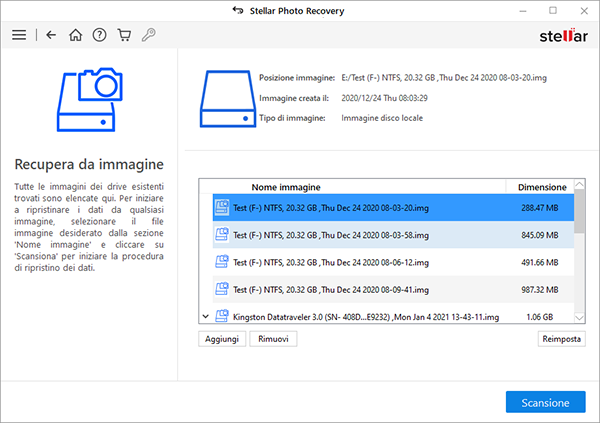The image size is (600, 423).
Task: Click disk icon of 08-03-58 image
Action: pos(222,235)
